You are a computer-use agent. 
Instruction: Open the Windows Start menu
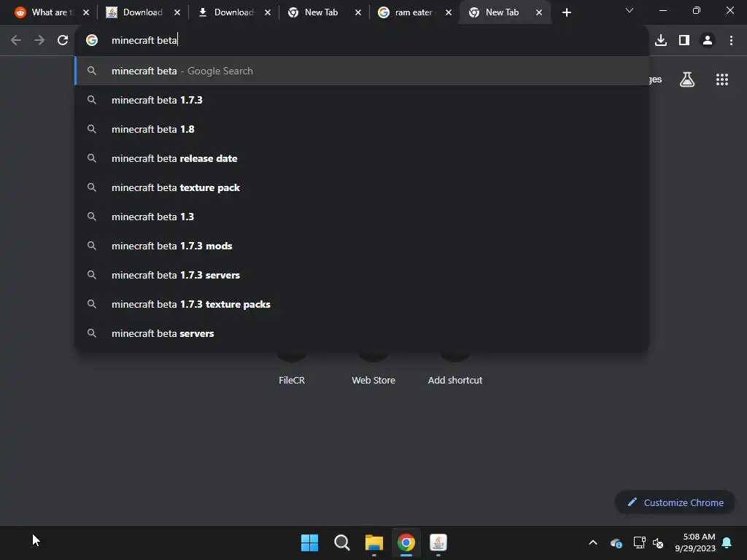309,542
